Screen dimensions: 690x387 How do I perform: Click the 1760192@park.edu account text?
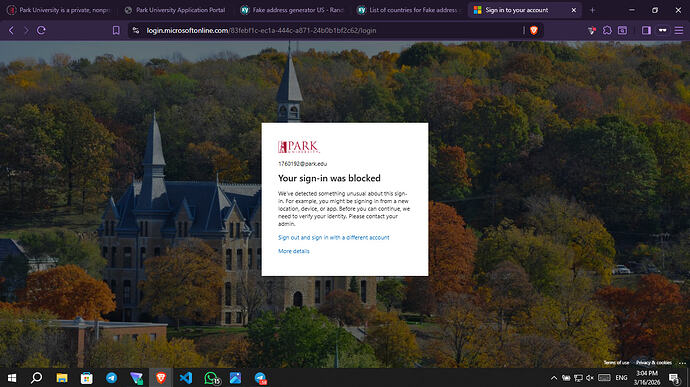(x=302, y=164)
